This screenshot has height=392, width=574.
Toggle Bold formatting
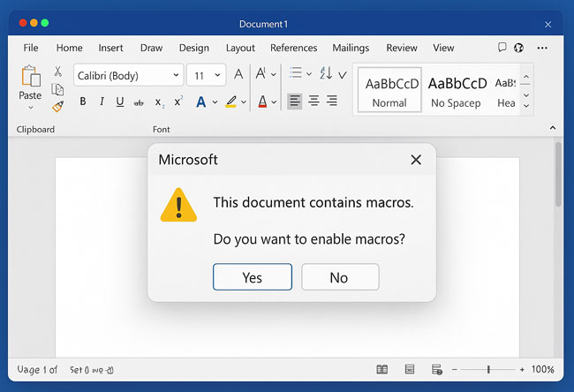[x=83, y=102]
